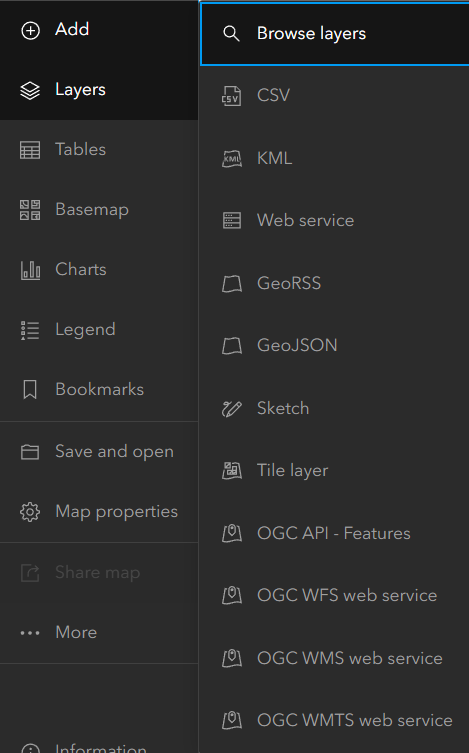Choose OGC API - Features
The image size is (469, 753).
point(335,533)
